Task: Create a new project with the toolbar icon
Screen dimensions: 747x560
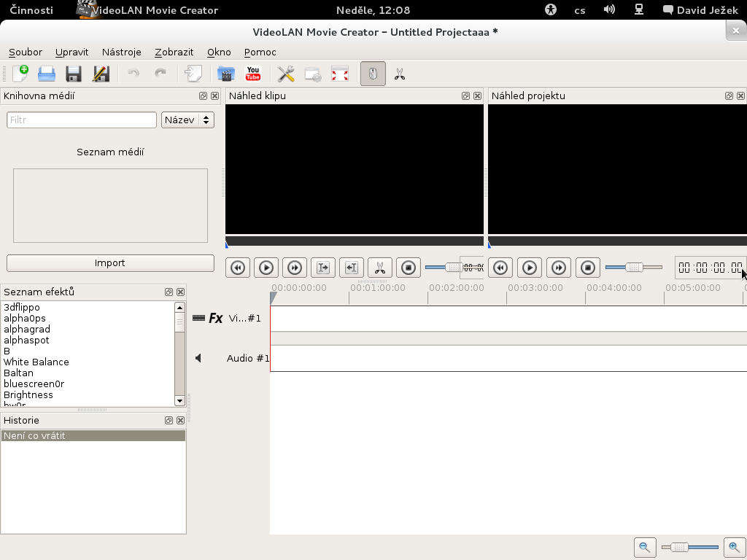Action: [x=20, y=74]
